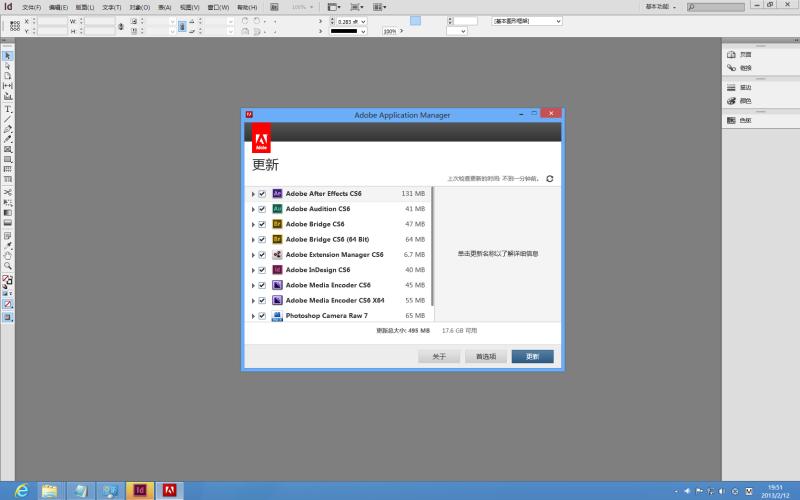
Task: Open the 帮助(H) menu
Action: pyautogui.click(x=247, y=7)
